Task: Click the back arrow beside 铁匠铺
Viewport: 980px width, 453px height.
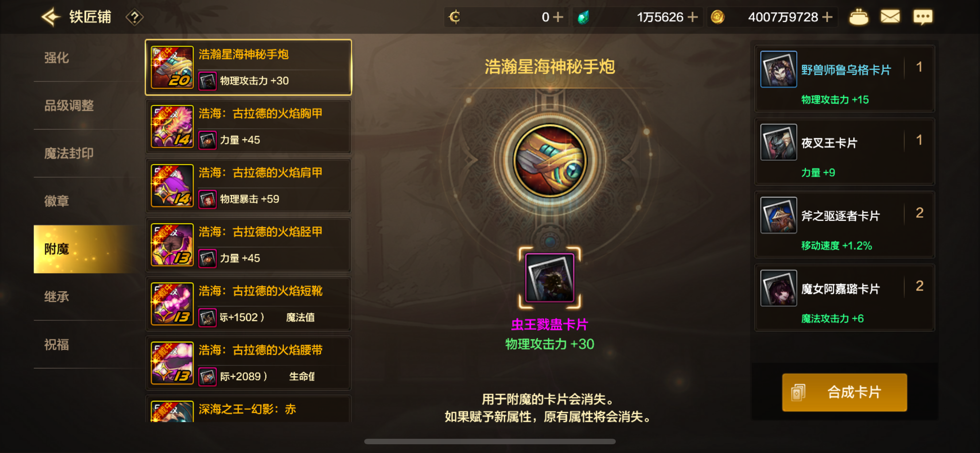Action: 51,17
